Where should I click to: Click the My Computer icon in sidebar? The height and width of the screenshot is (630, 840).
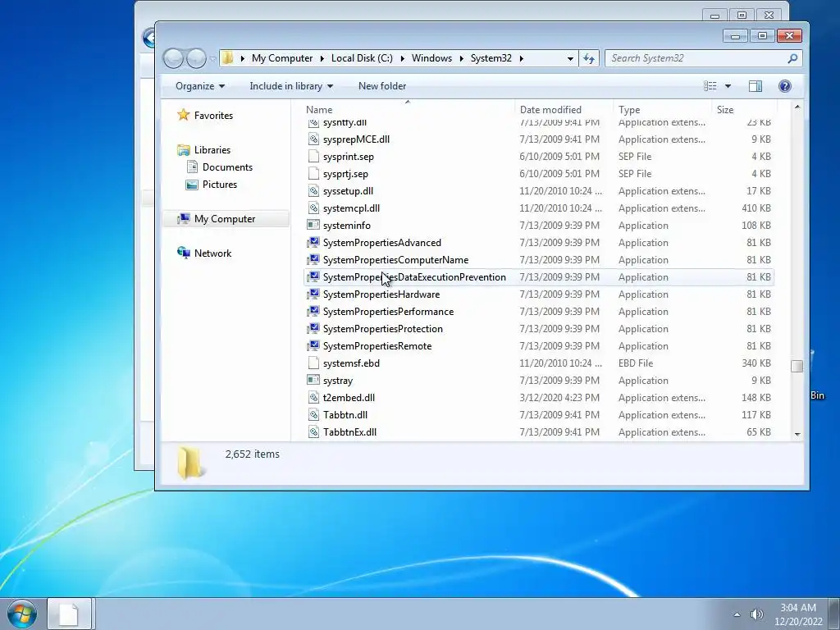184,218
